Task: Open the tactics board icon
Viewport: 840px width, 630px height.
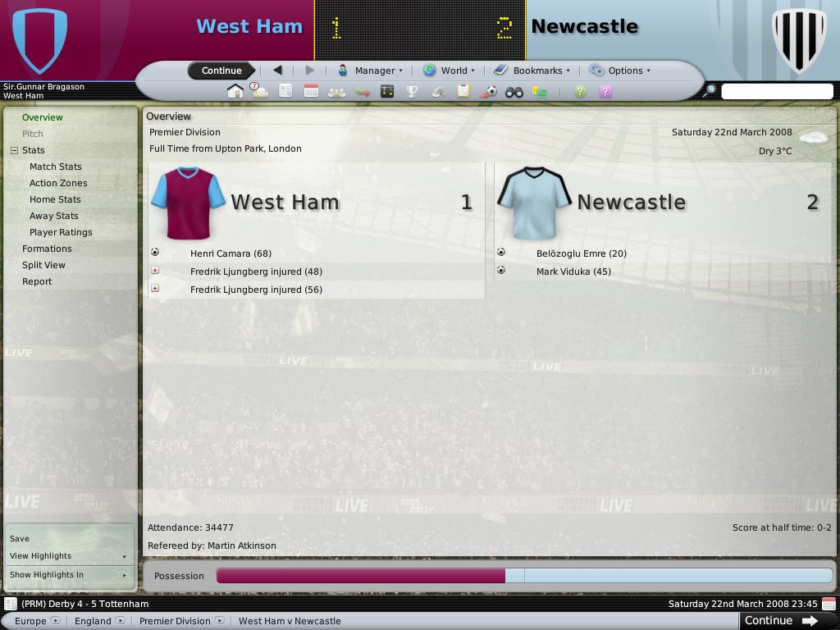Action: (x=387, y=92)
